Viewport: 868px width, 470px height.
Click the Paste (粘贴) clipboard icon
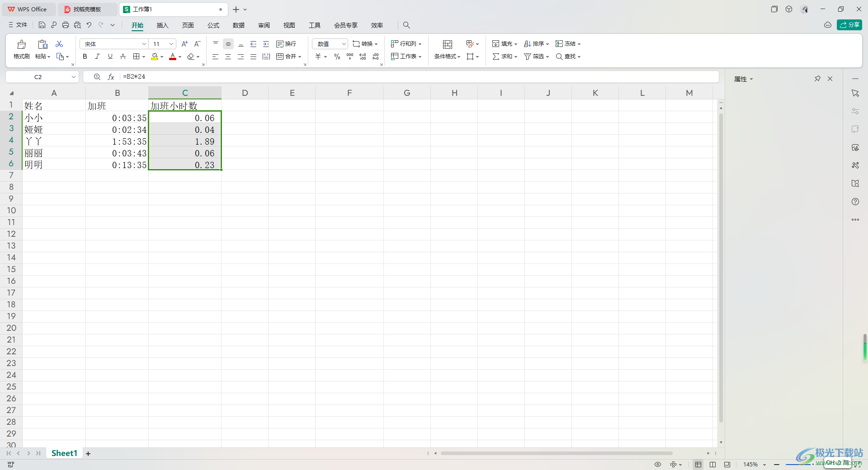42,44
